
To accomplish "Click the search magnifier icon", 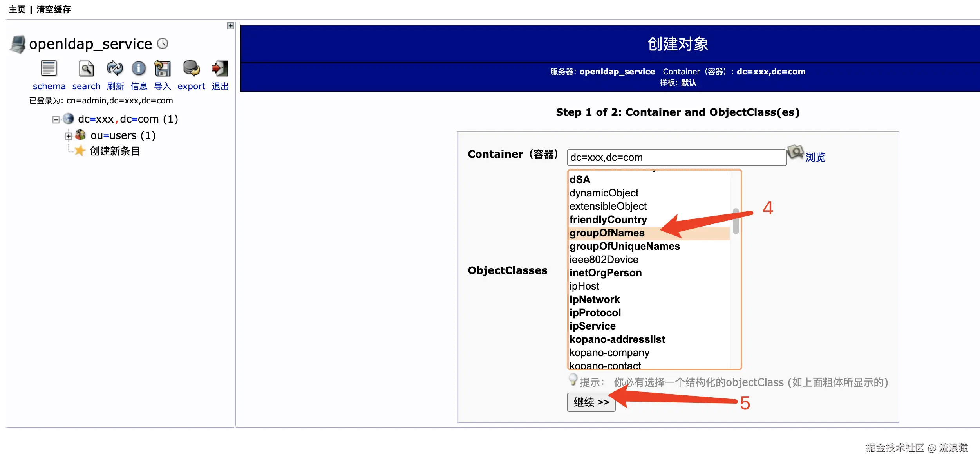I will (x=86, y=69).
